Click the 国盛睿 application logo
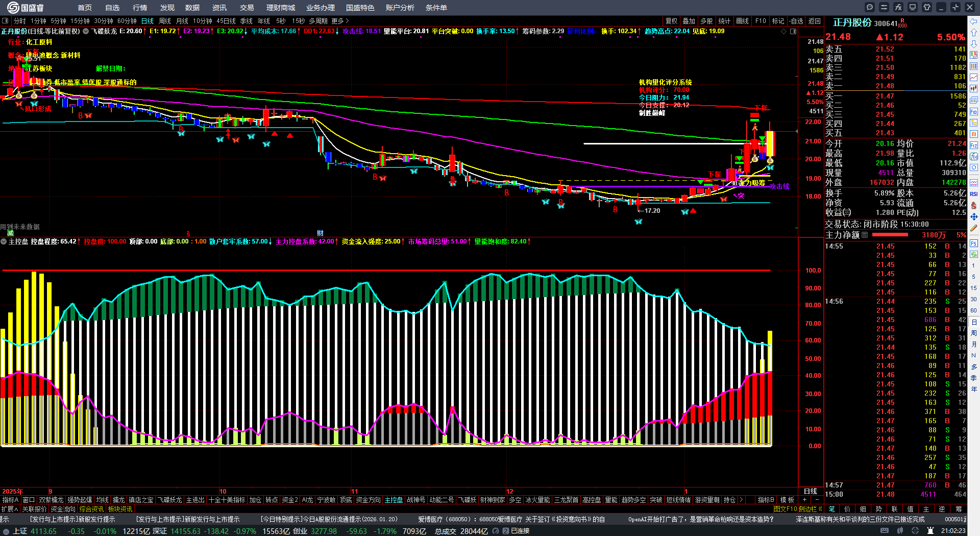Screen dimensions: 980x536 click(x=26, y=8)
